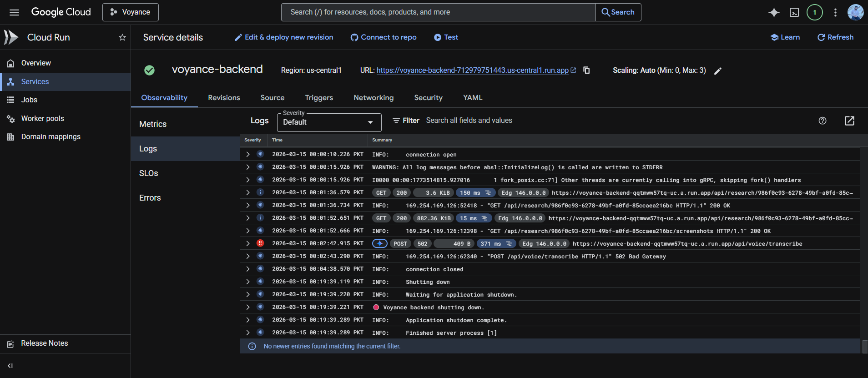Viewport: 868px width, 378px height.
Task: Open the three-dot settings and utilities menu
Action: pyautogui.click(x=835, y=12)
